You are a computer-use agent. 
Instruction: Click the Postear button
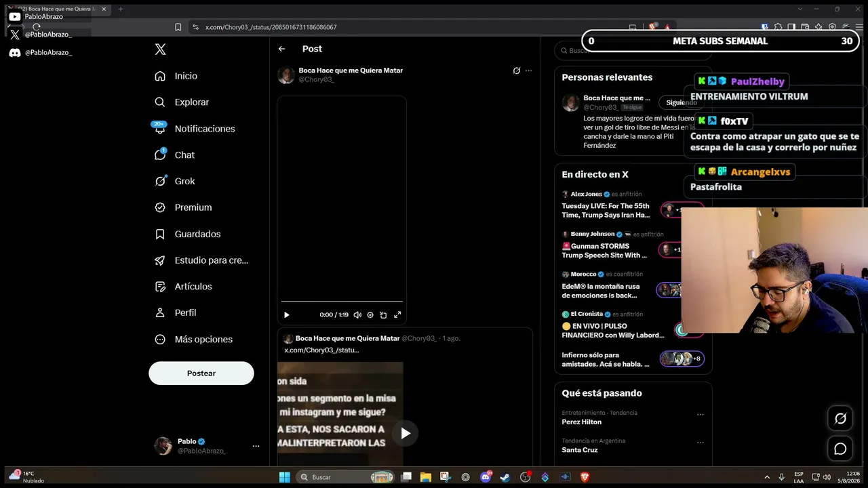pos(201,373)
